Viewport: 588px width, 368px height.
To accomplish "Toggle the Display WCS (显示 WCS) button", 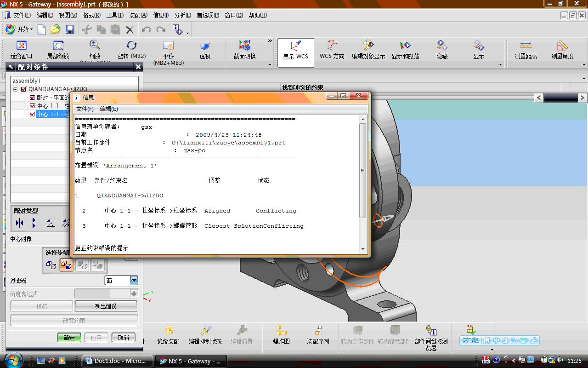I will coord(295,52).
